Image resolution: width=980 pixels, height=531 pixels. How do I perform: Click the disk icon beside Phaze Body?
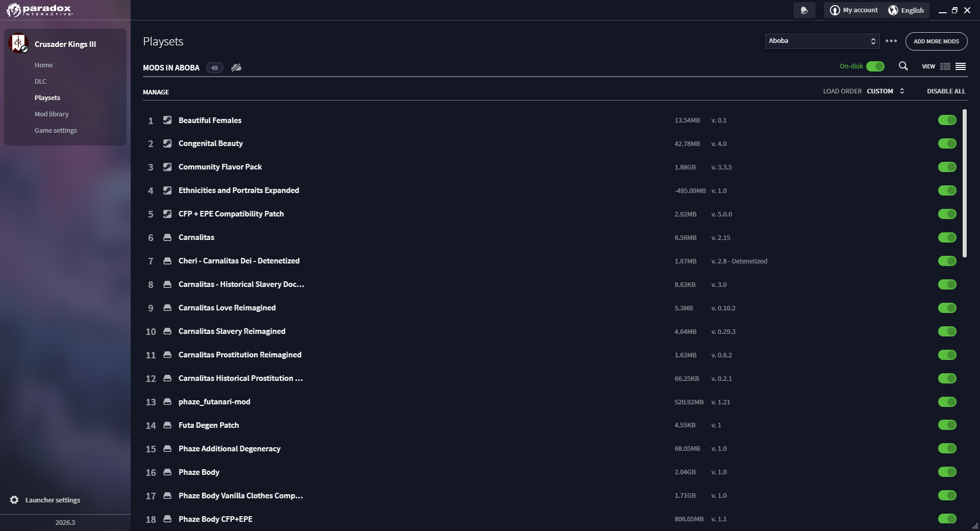[x=167, y=472]
